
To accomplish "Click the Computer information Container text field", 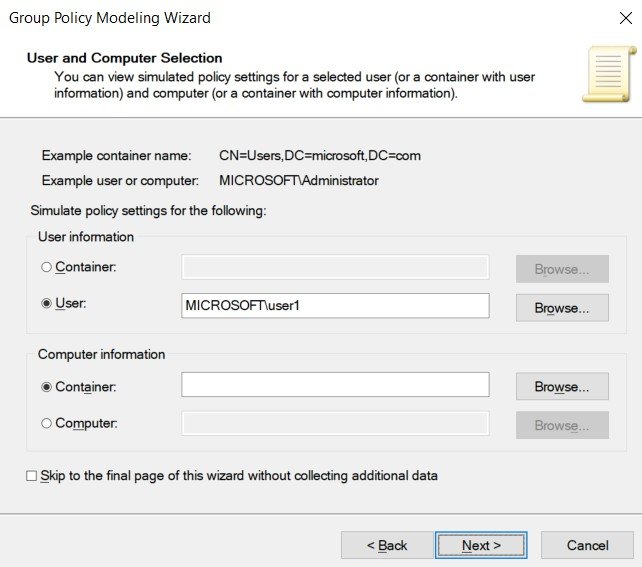I will pyautogui.click(x=335, y=384).
